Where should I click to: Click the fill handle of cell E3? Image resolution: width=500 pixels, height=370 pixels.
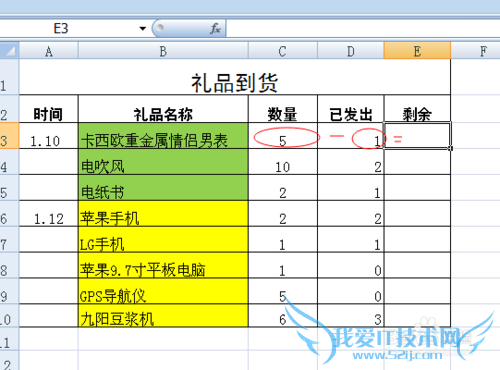coord(451,149)
